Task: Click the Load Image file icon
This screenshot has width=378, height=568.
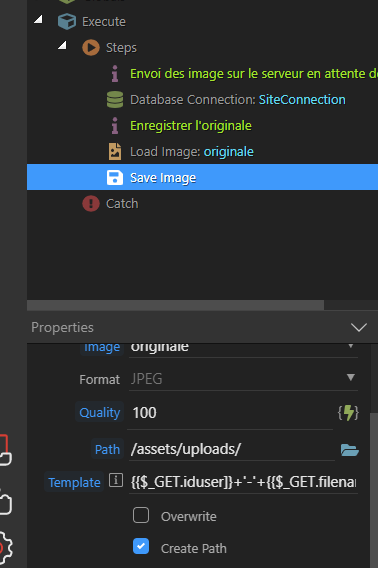Action: pos(115,151)
